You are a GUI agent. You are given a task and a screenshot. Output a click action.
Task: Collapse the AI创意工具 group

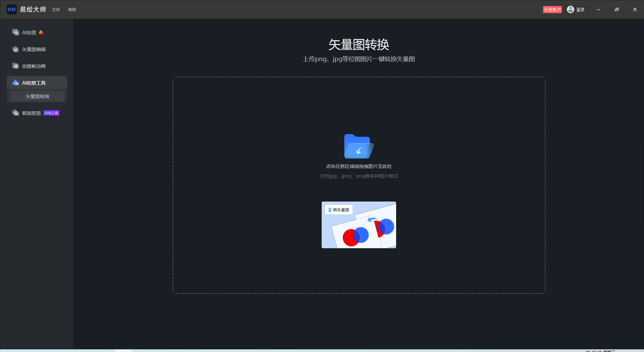(37, 83)
